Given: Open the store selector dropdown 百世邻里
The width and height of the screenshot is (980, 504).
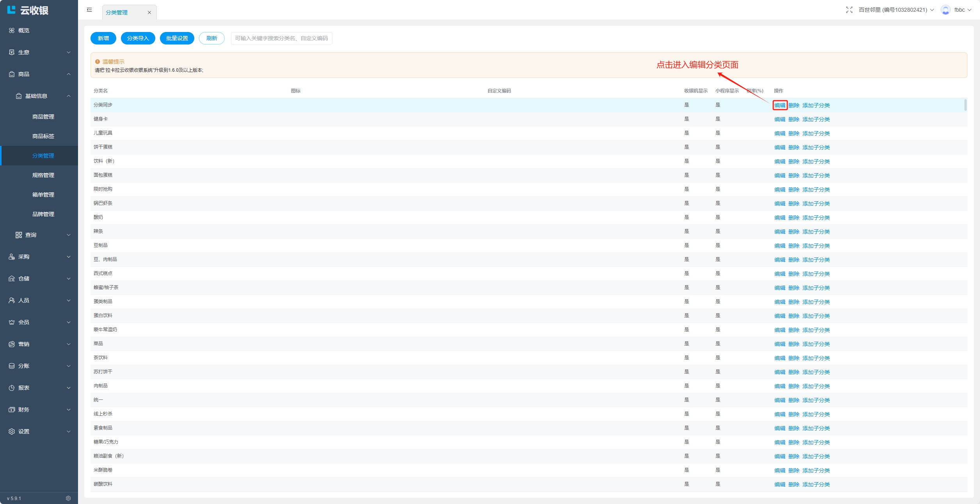Looking at the screenshot, I should point(896,10).
